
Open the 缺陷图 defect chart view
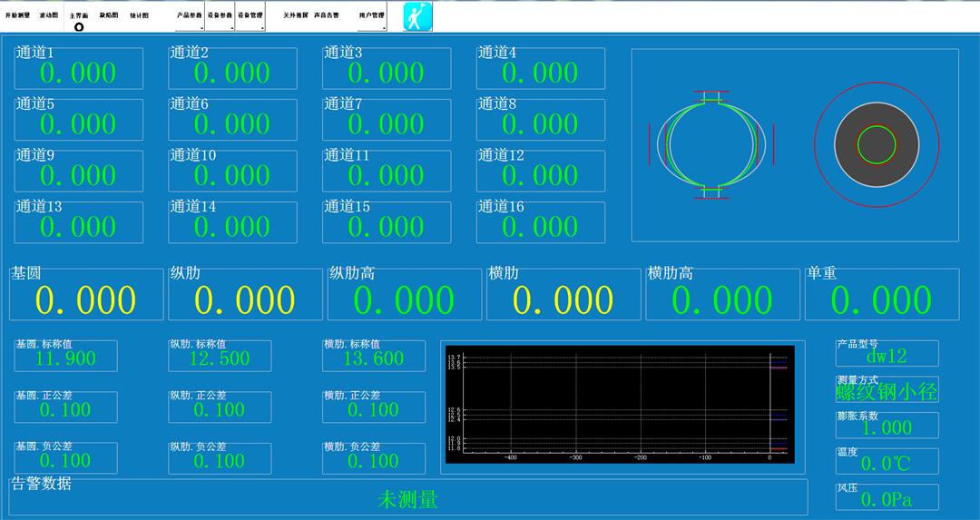[x=109, y=15]
